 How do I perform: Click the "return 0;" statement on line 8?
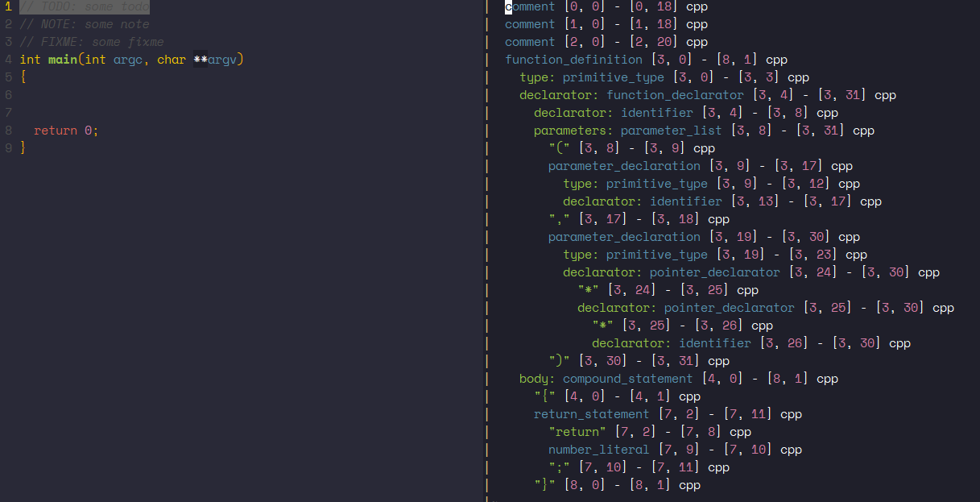point(64,130)
